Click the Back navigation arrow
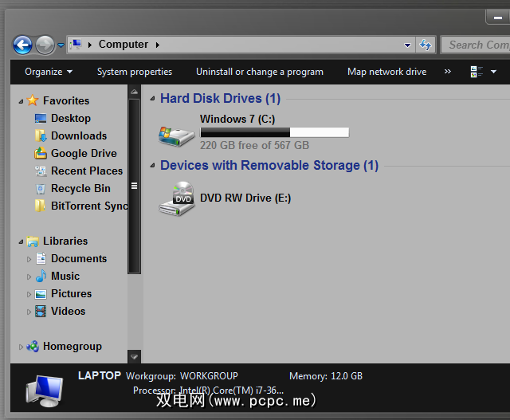 point(22,45)
